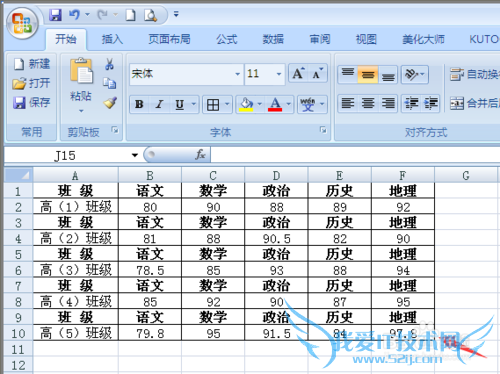Click 新建 to create a workbook
500x374 pixels.
coord(32,64)
